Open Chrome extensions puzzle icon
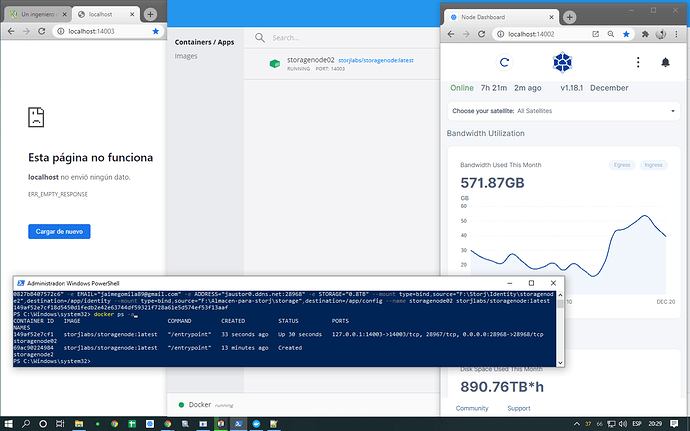The height and width of the screenshot is (431, 690). coord(645,34)
